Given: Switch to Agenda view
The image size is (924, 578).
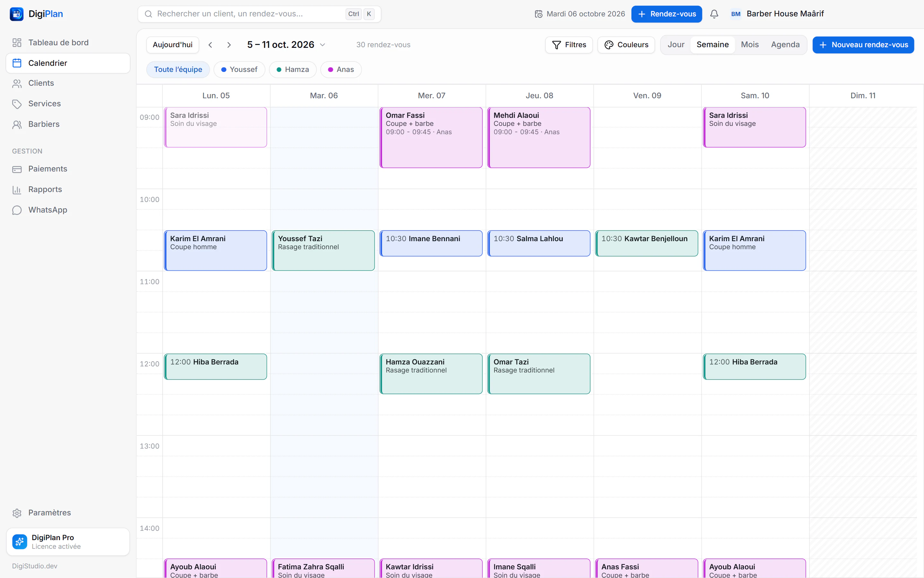Looking at the screenshot, I should point(785,45).
